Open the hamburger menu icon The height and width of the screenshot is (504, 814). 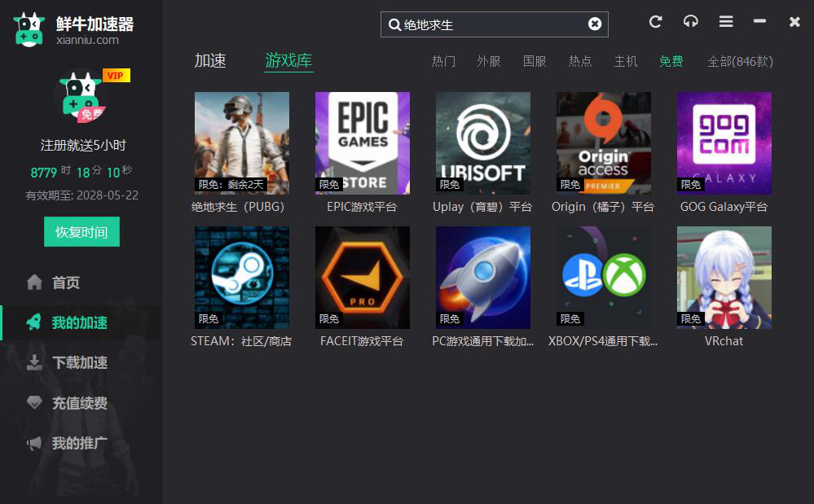pos(725,22)
